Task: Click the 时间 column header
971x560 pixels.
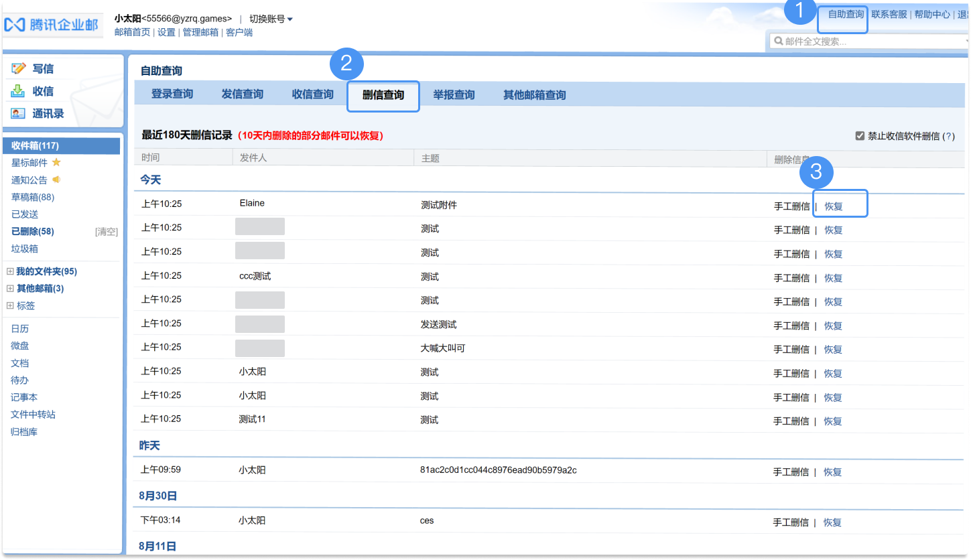Action: (x=151, y=158)
